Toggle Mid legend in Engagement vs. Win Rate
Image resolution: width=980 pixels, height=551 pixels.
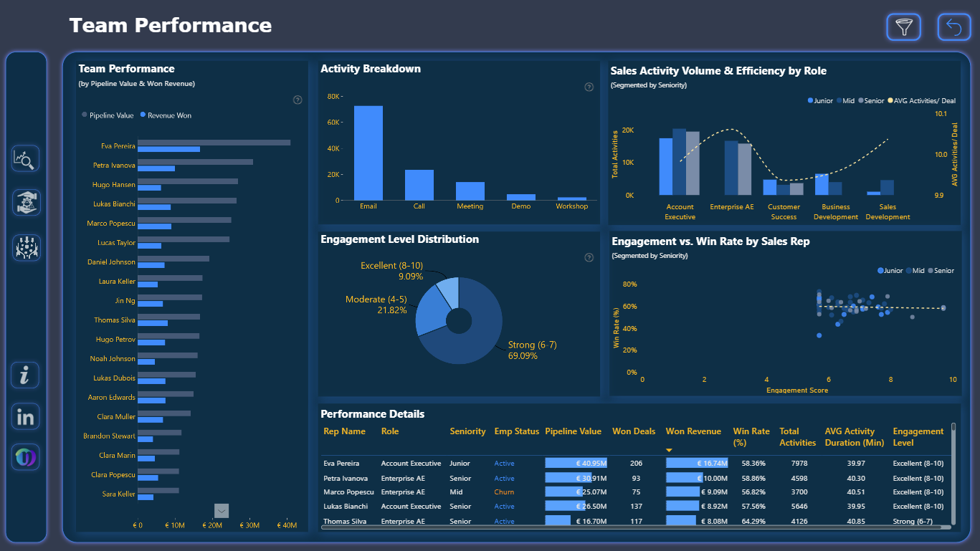pos(915,271)
